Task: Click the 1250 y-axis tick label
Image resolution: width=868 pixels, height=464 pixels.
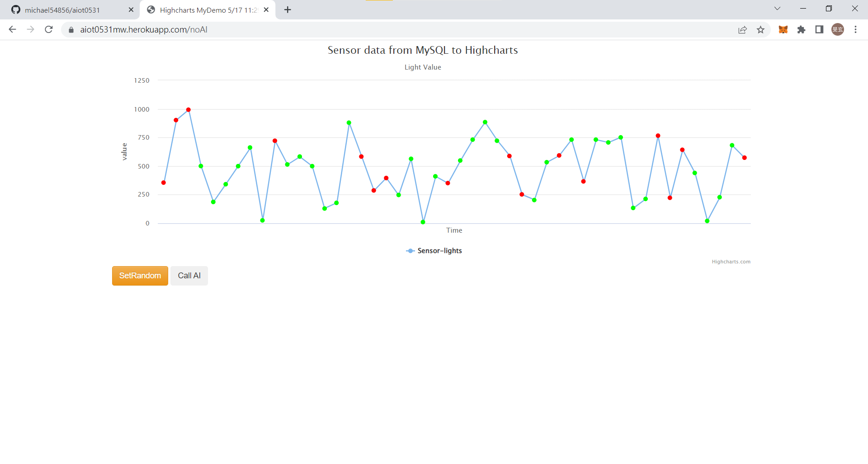Action: (142, 80)
